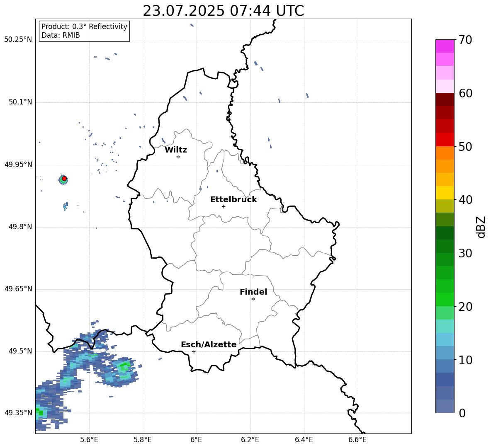Click the colorbar value 50
491x448 pixels.
465,147
